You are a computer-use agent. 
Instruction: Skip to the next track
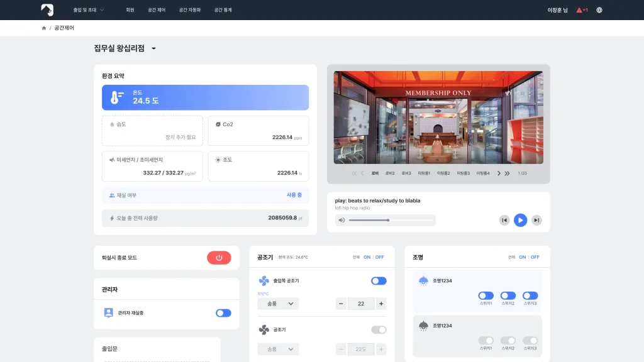point(536,221)
